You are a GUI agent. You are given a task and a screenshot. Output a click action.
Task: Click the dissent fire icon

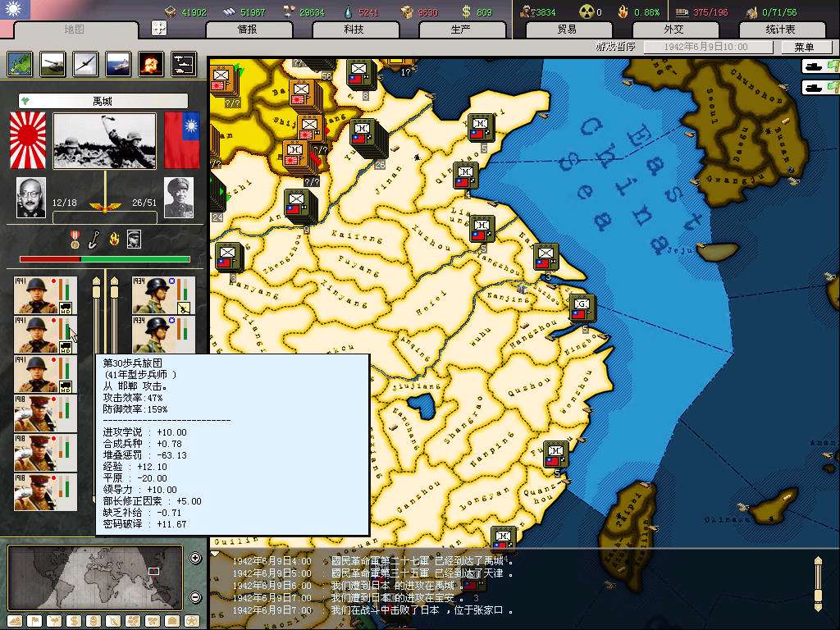[623, 11]
